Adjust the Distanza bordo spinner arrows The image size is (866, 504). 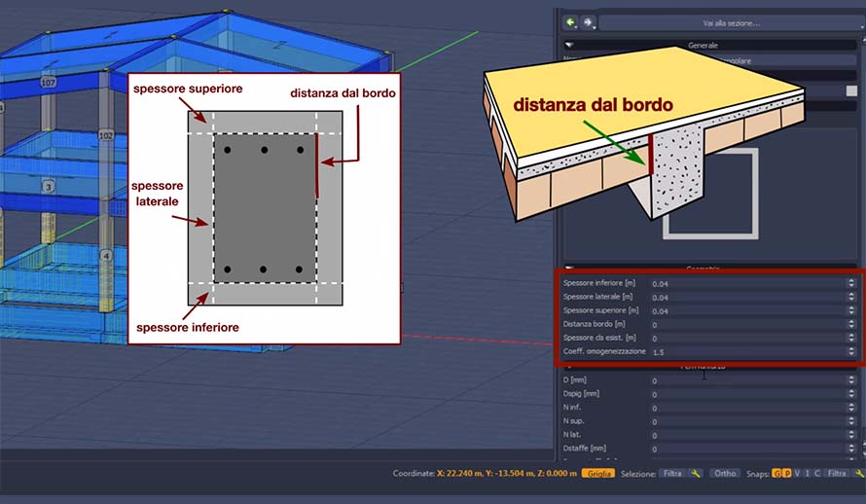(851, 324)
